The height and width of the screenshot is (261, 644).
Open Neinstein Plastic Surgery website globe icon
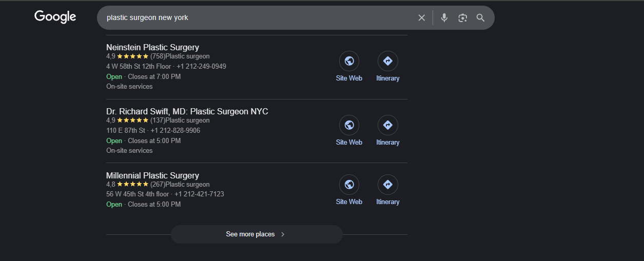(x=349, y=62)
